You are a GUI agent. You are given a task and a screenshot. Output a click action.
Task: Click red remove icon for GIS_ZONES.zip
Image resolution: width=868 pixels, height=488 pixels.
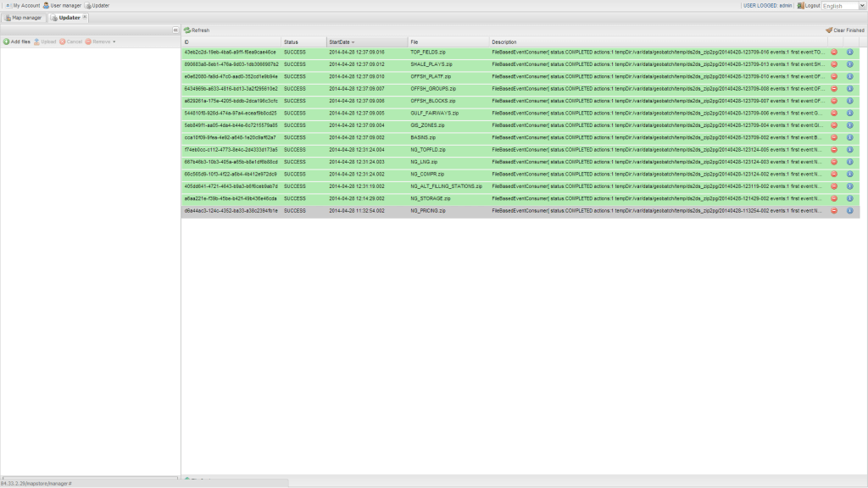click(x=834, y=125)
